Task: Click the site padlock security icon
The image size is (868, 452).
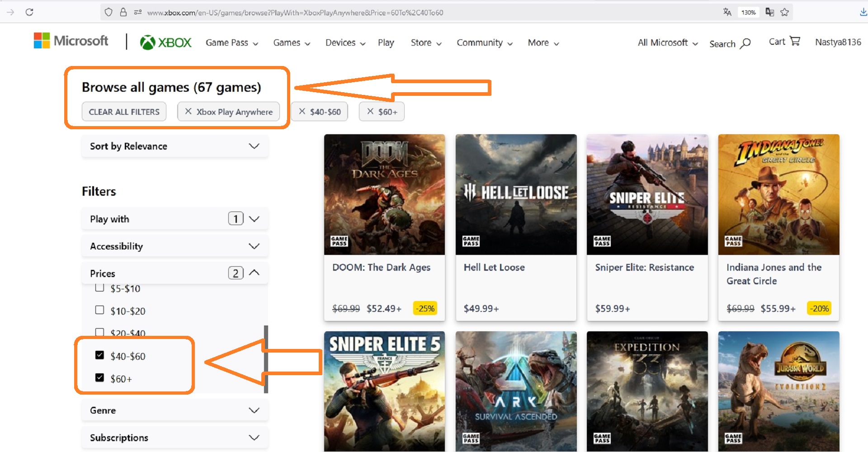Action: point(123,12)
